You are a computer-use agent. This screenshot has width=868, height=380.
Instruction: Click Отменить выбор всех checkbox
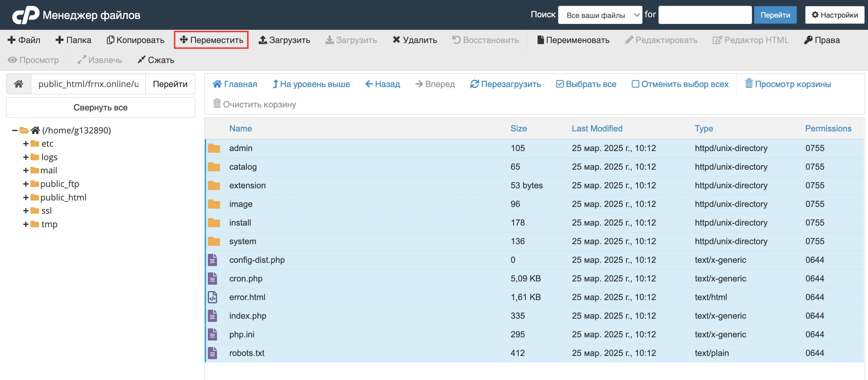635,84
